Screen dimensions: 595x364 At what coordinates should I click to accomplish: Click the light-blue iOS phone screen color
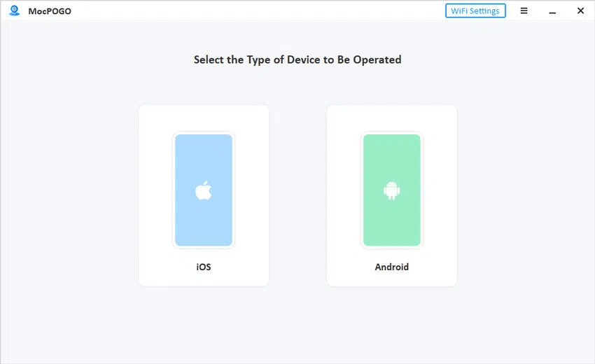[x=204, y=224]
